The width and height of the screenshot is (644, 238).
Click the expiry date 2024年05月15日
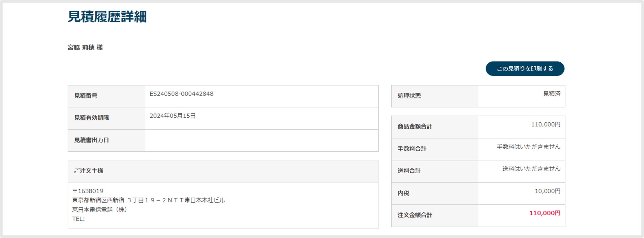172,116
